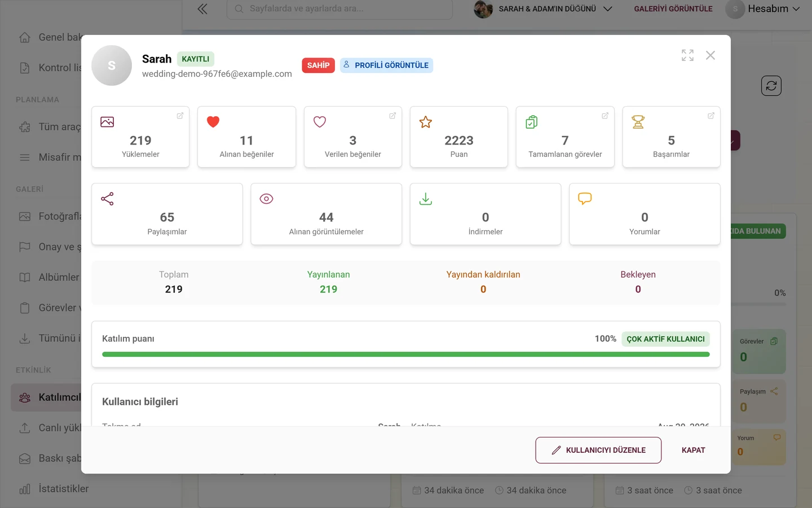This screenshot has height=508, width=812.
Task: Click the Çok Aktif Kullanıcı badge
Action: (665, 339)
